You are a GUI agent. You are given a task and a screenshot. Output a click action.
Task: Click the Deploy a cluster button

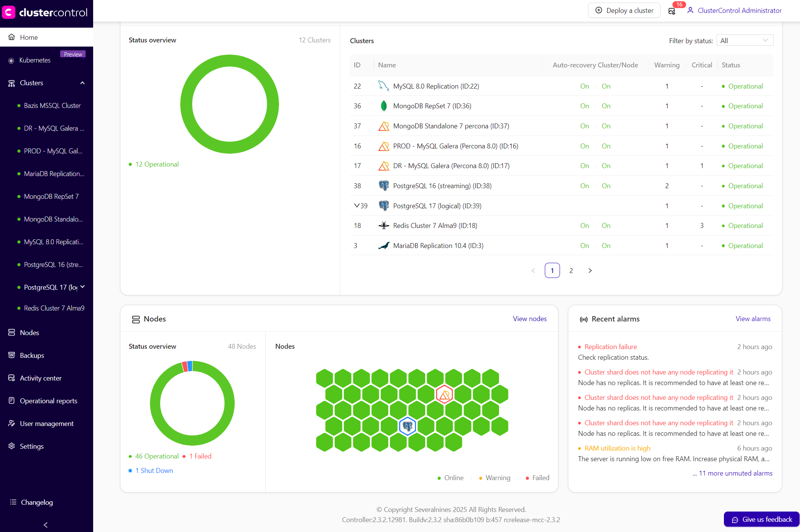pyautogui.click(x=624, y=10)
